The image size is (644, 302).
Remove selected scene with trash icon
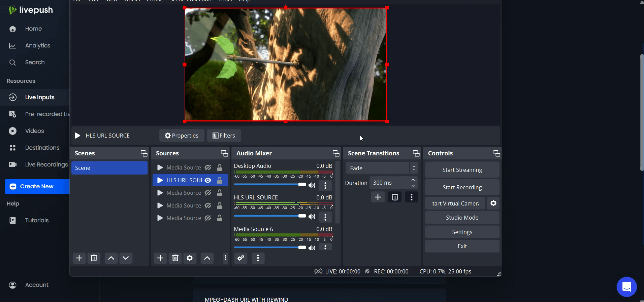(94, 258)
